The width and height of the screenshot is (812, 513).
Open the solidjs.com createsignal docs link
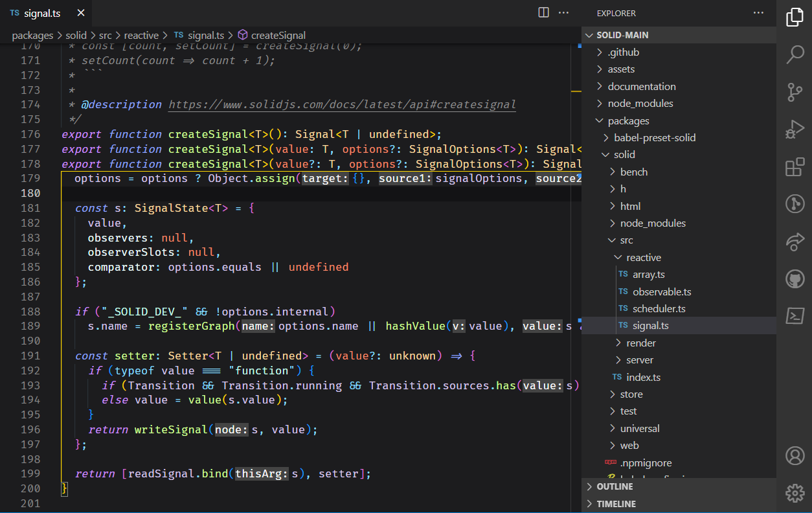click(342, 104)
